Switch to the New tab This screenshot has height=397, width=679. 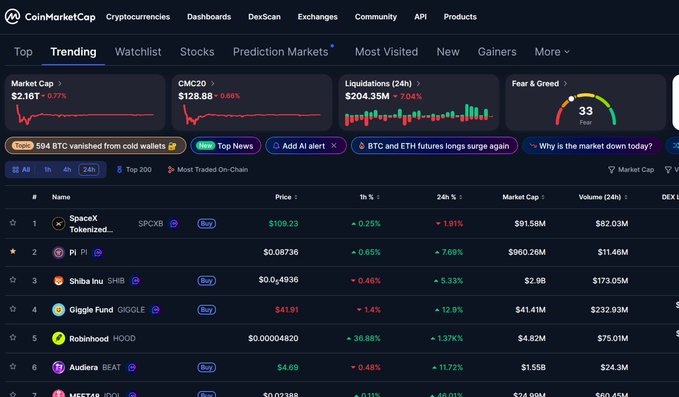coord(448,52)
